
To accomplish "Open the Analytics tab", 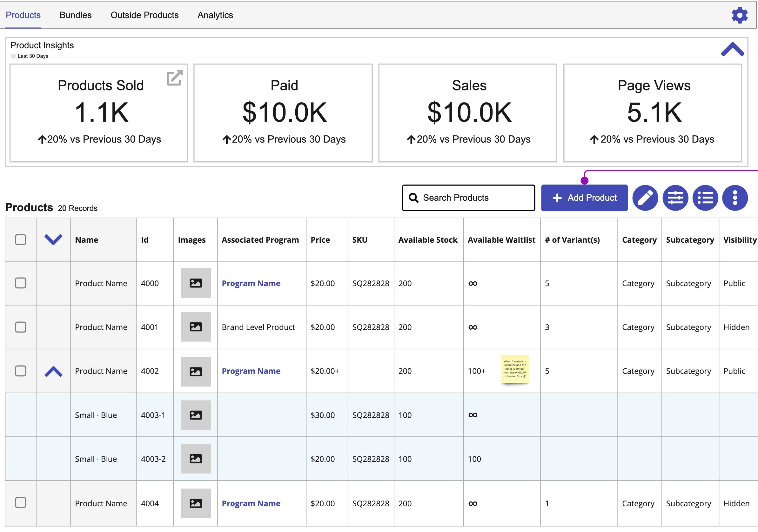I will coord(215,15).
